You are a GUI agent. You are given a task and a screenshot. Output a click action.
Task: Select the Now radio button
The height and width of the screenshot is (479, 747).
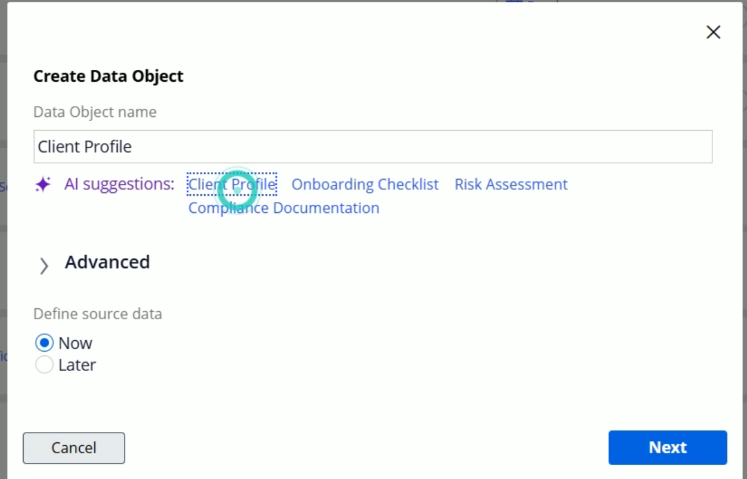(44, 343)
